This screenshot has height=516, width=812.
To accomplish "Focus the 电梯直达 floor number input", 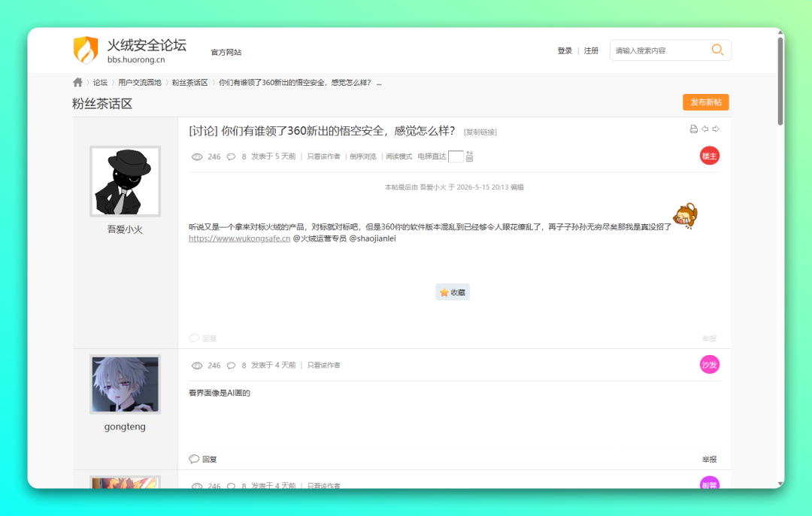I will [x=456, y=156].
